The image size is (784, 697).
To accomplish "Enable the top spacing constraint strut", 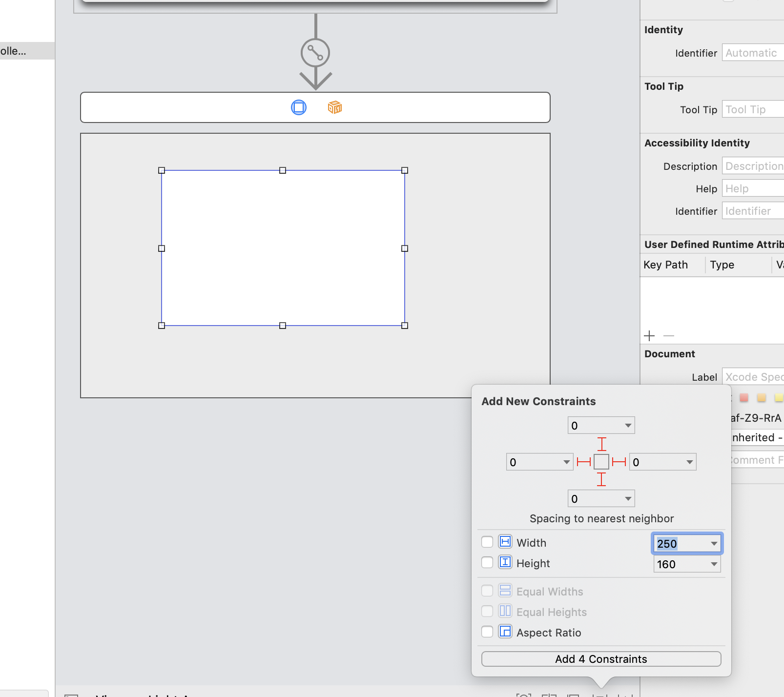I will (601, 444).
